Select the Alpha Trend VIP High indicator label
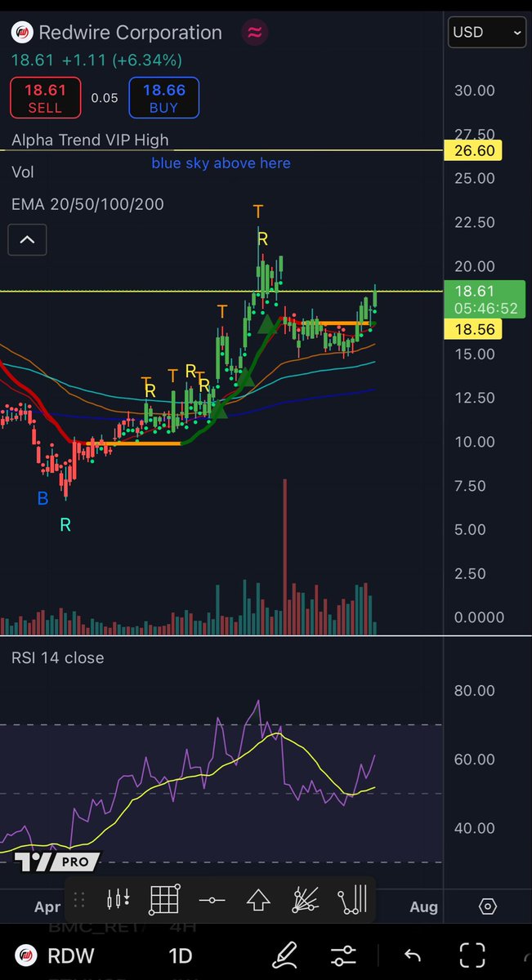 90,140
